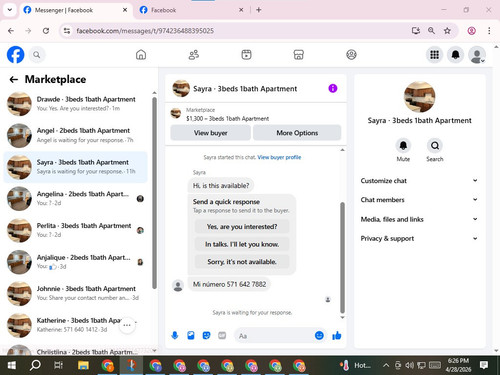Open the Windows notification center

[484, 365]
